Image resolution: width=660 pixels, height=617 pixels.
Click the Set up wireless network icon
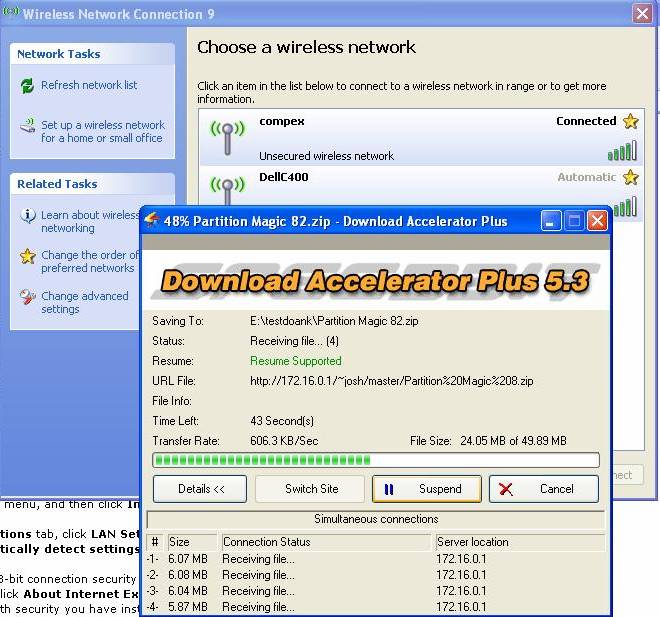pos(28,125)
